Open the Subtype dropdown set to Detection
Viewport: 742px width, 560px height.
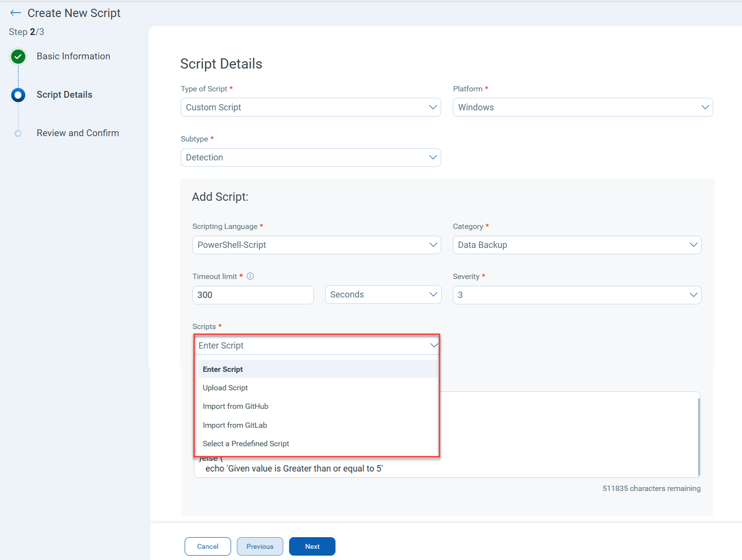(311, 157)
